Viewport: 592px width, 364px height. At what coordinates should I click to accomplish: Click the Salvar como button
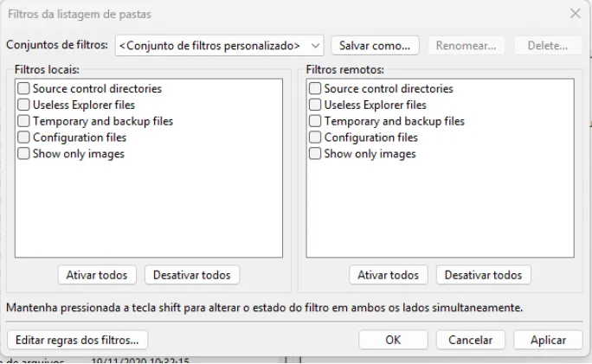pos(374,45)
